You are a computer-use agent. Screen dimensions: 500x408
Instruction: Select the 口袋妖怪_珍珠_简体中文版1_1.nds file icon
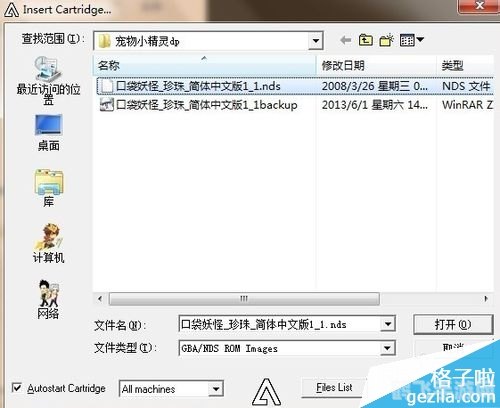(107, 86)
